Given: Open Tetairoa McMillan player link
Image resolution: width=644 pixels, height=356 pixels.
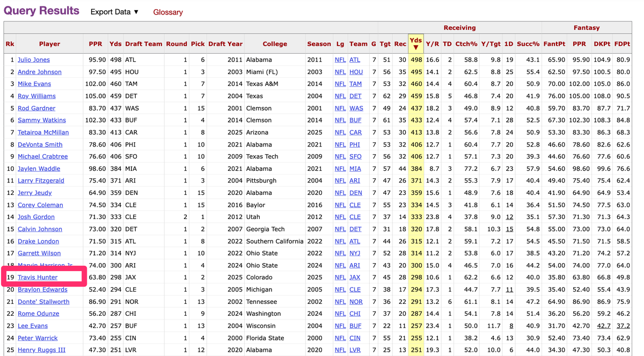Looking at the screenshot, I should click(43, 132).
